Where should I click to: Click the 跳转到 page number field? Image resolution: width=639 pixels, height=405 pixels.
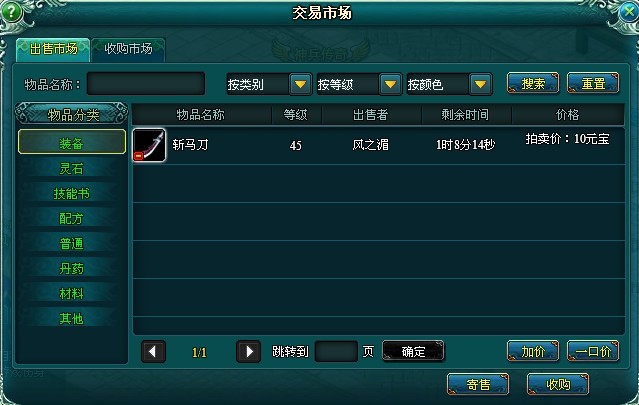[336, 351]
